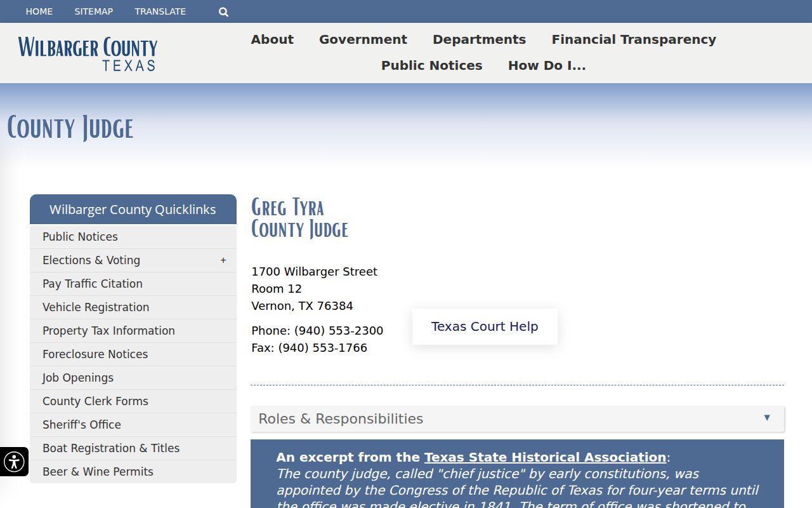
Task: Follow the Texas State Historical Association link
Action: coord(545,457)
